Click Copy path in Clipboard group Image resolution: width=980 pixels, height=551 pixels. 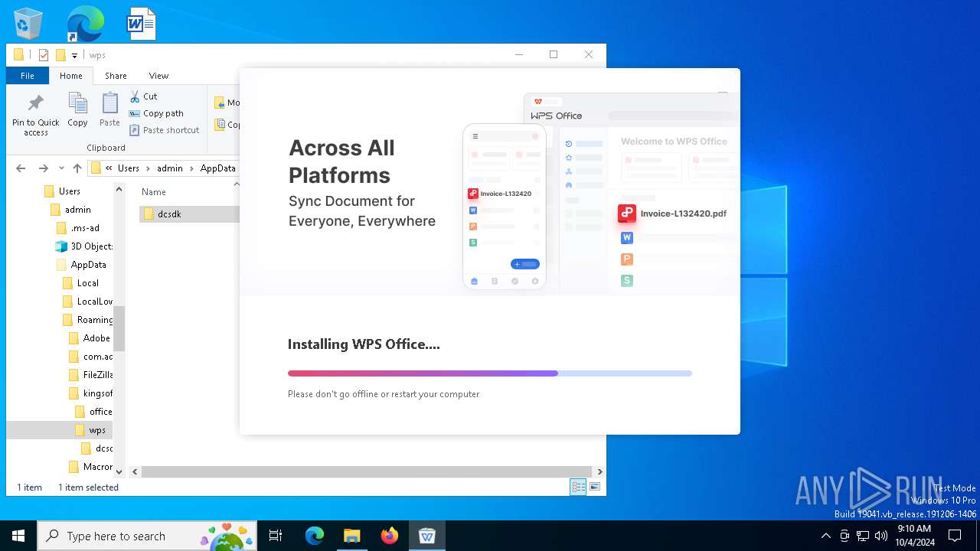click(x=156, y=113)
